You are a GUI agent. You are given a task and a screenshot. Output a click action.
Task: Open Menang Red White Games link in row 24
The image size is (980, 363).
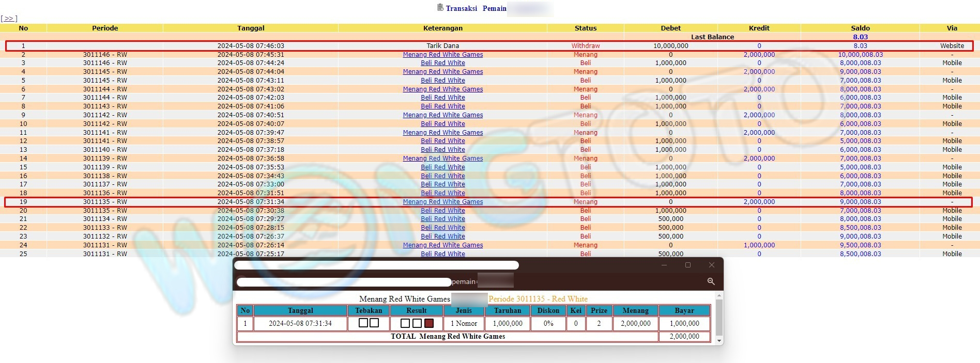442,245
